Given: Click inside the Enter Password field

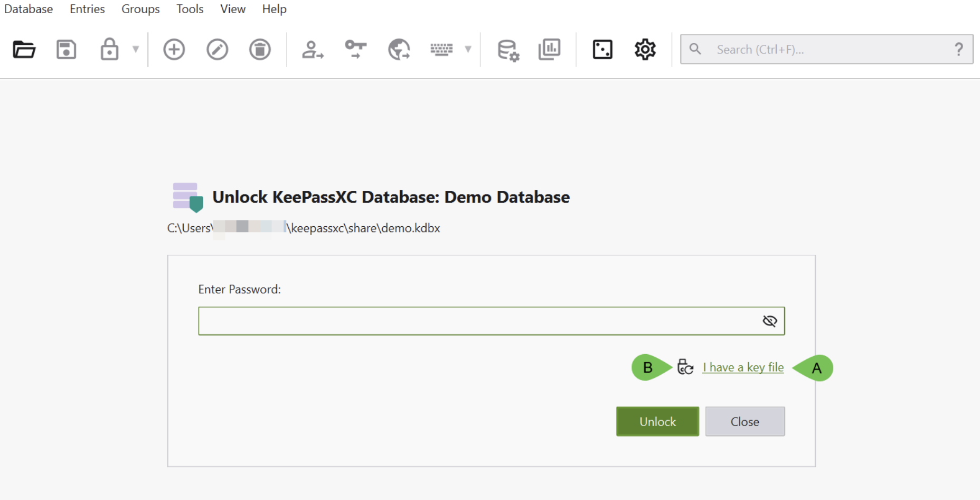Looking at the screenshot, I should coord(475,321).
